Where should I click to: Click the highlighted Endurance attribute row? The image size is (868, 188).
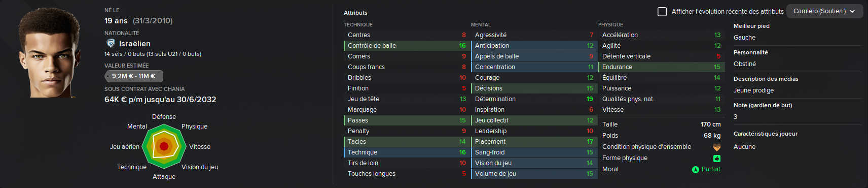click(661, 67)
